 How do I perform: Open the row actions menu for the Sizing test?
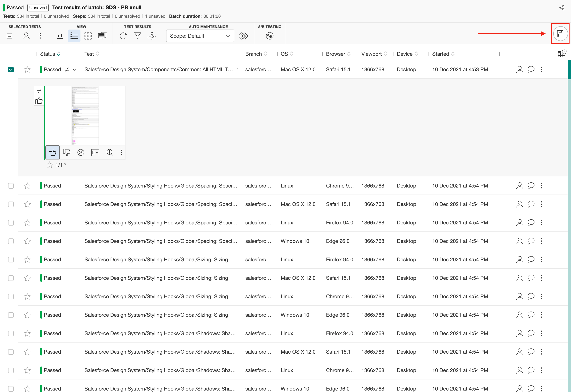click(x=541, y=259)
